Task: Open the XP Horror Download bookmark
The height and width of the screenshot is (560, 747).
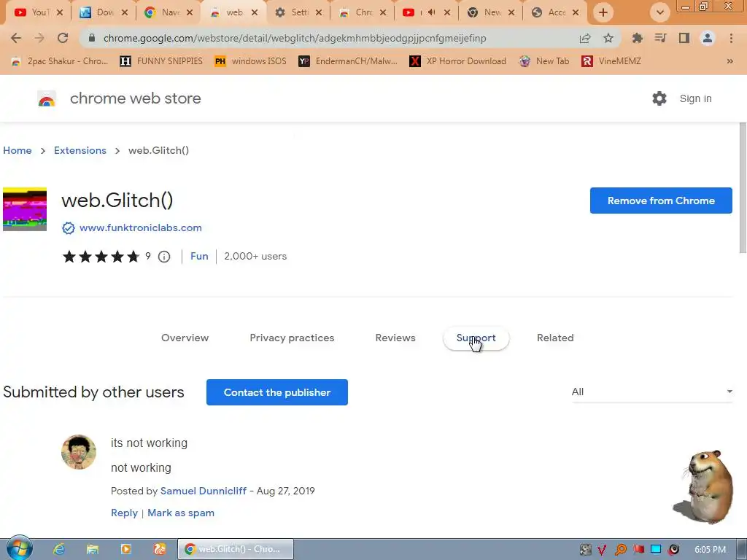Action: tap(458, 61)
